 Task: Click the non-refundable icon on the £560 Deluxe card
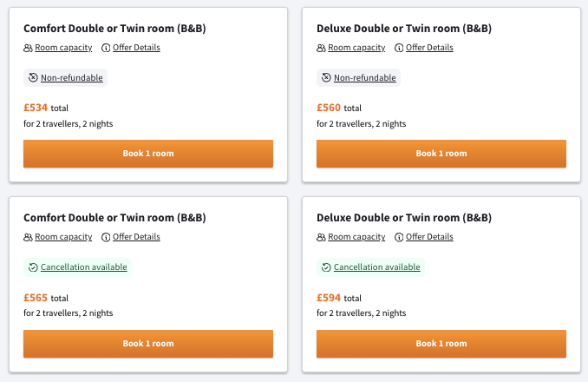pos(326,78)
